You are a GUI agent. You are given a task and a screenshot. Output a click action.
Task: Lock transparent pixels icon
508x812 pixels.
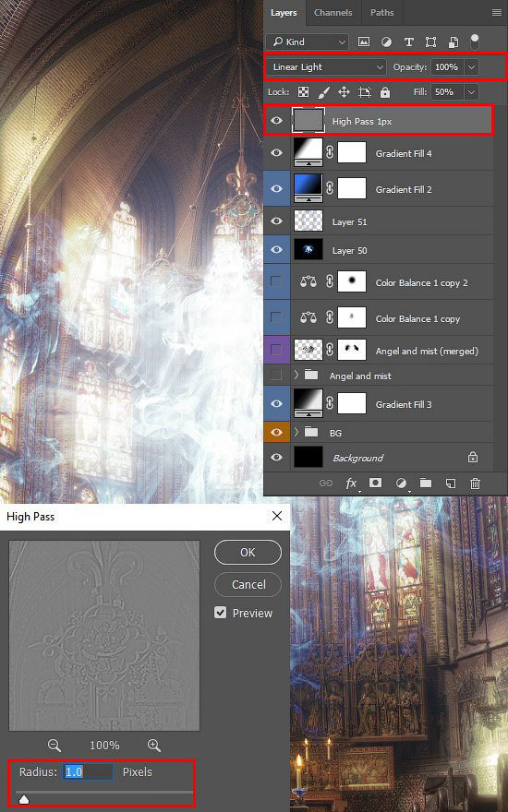(303, 92)
